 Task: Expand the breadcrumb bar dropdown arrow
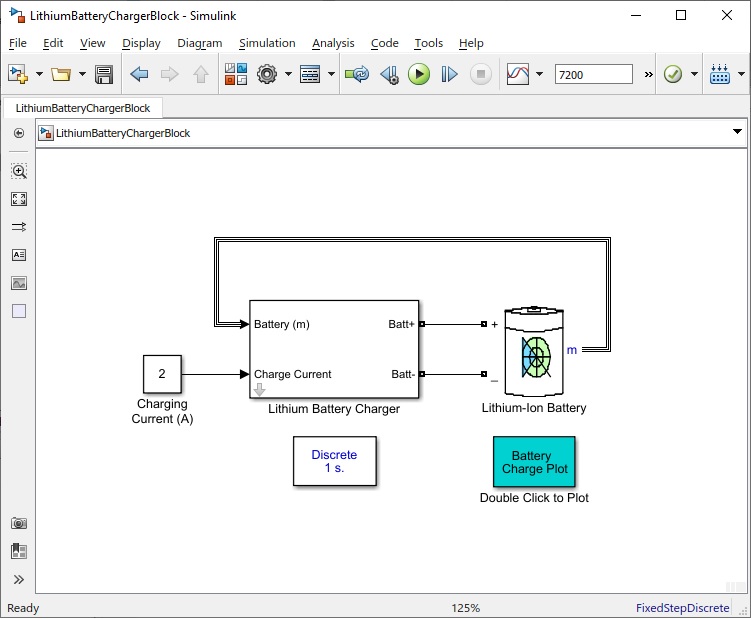(737, 132)
